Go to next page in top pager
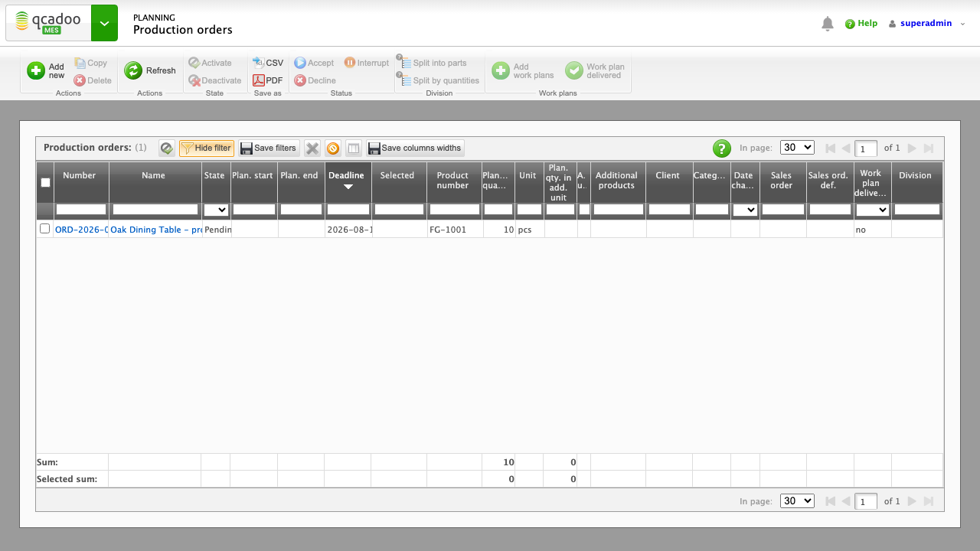The width and height of the screenshot is (980, 551). pos(912,148)
